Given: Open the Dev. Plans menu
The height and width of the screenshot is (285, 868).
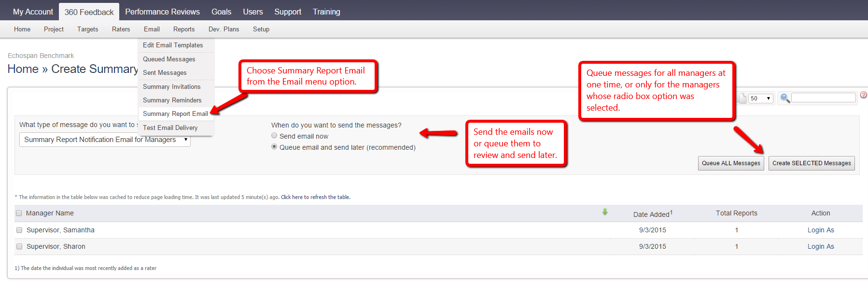Looking at the screenshot, I should click(x=224, y=29).
